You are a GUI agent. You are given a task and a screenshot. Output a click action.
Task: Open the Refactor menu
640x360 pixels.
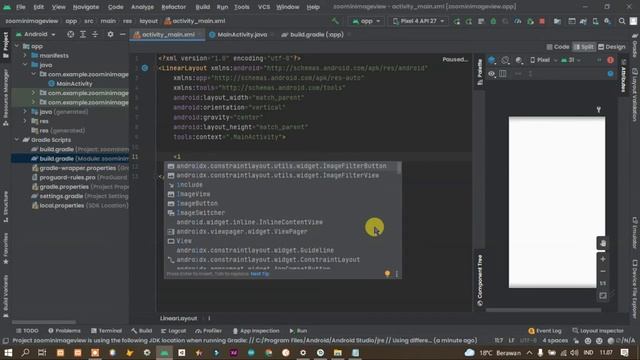click(173, 7)
